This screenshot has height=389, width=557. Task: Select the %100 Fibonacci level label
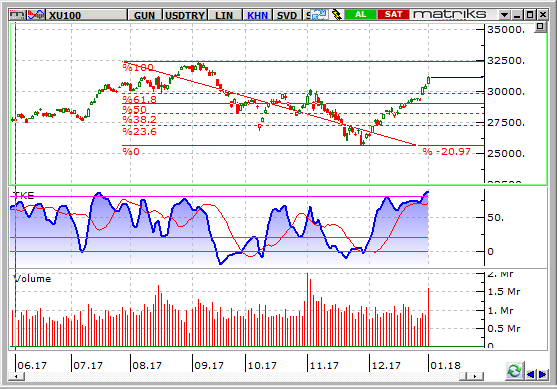138,67
